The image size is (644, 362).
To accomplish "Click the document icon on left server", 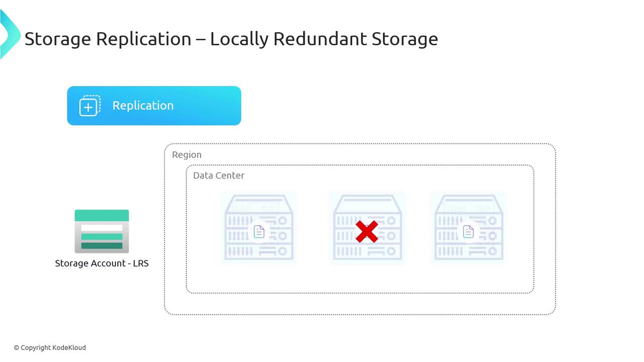I will (x=259, y=231).
